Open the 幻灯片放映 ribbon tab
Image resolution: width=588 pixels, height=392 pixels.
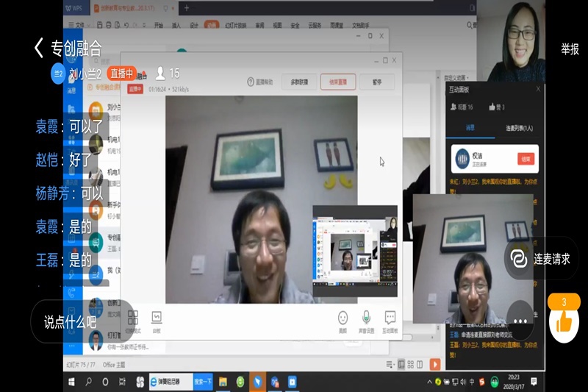[235, 26]
